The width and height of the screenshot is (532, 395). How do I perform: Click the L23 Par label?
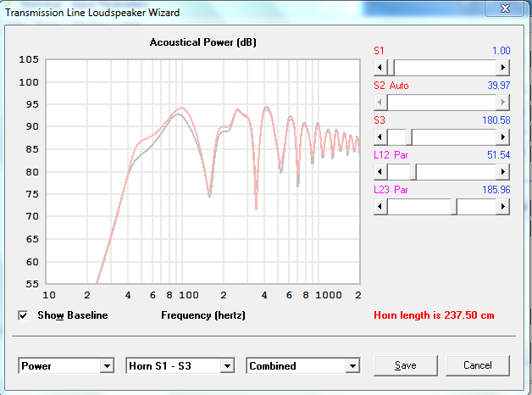[391, 190]
